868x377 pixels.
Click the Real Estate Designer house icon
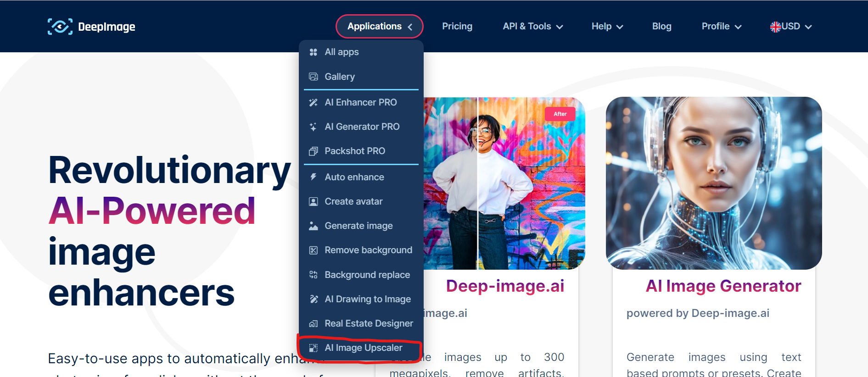coord(314,323)
